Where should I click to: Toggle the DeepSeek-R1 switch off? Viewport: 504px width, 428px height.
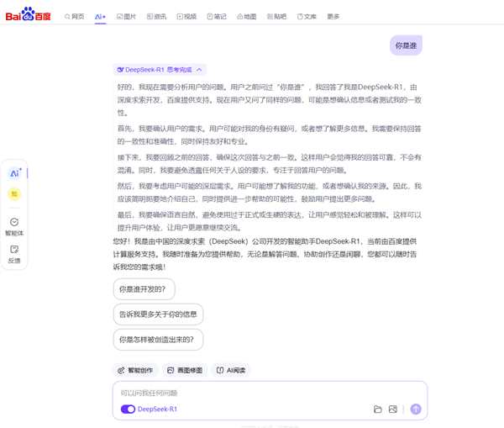(128, 410)
